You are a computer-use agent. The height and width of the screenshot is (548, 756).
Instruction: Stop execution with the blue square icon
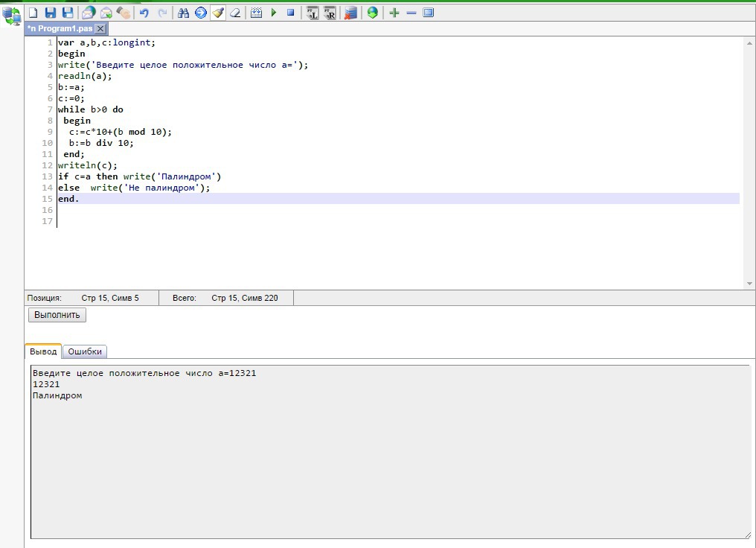291,13
